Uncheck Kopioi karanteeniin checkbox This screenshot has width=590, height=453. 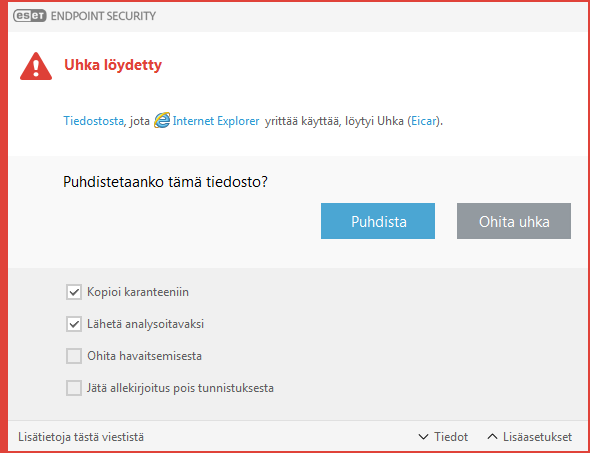(x=74, y=292)
